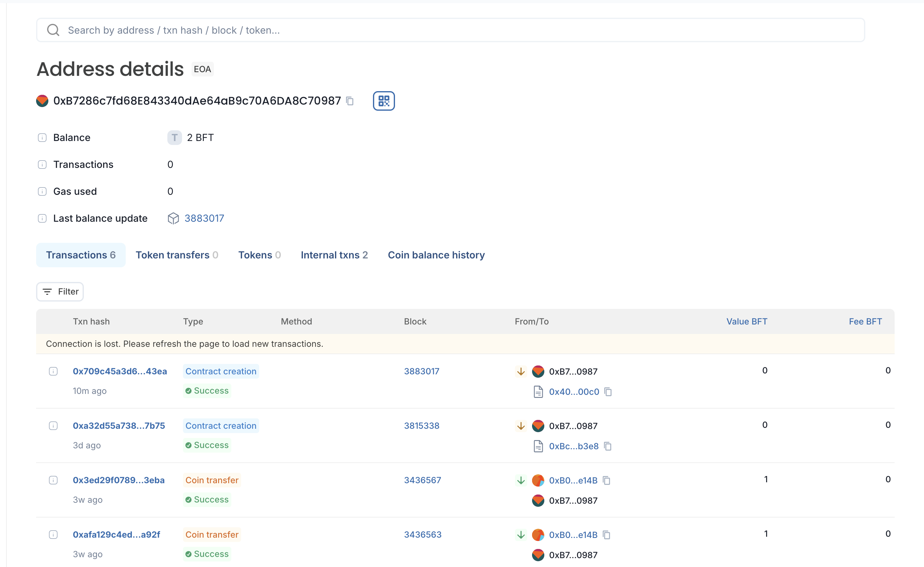Click the 0xB0...e14B identicon in block 3436563 row
924x567 pixels.
coord(538,535)
